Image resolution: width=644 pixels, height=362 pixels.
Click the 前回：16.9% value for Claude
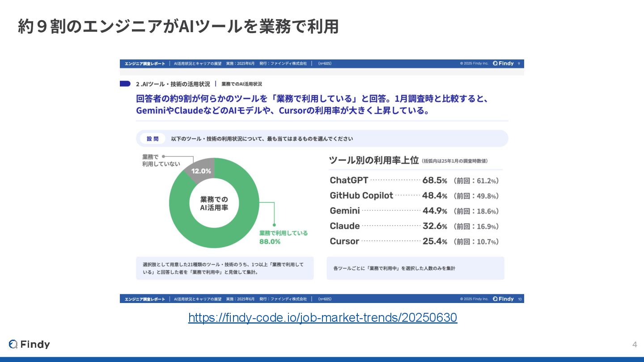click(x=476, y=227)
